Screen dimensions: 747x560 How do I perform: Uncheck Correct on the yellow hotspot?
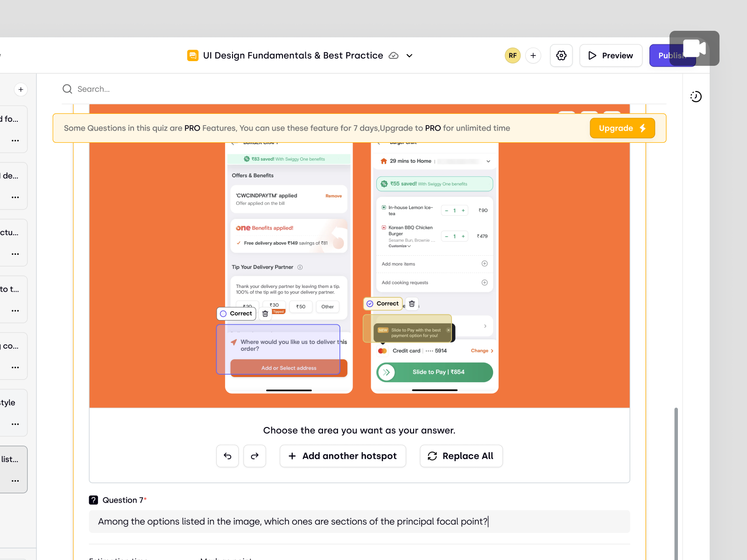pos(383,304)
